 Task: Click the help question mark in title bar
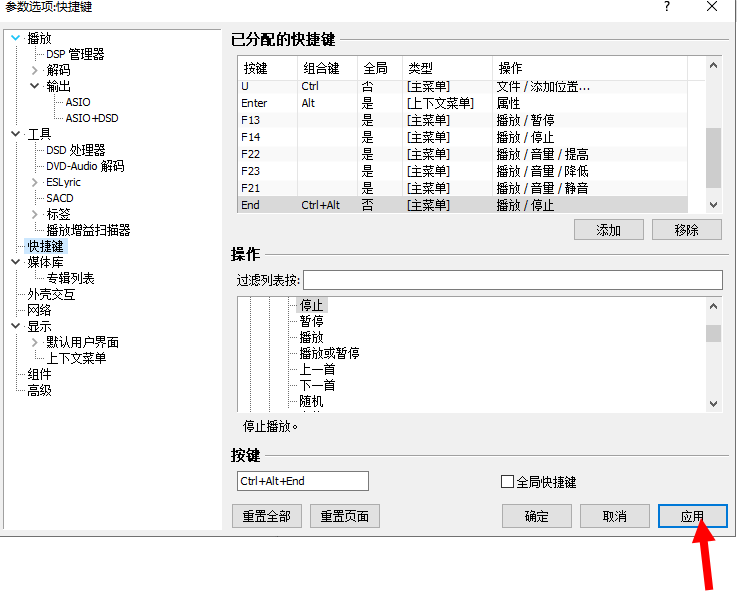pos(667,7)
